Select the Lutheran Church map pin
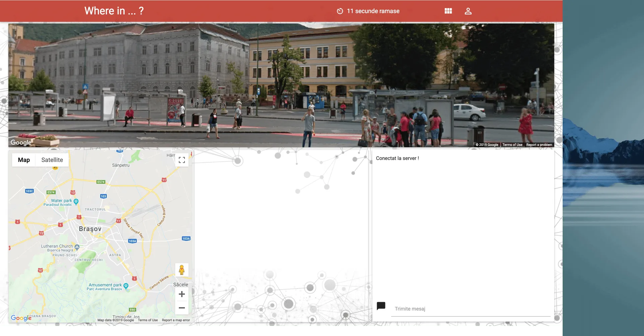This screenshot has width=644, height=336. point(77,247)
